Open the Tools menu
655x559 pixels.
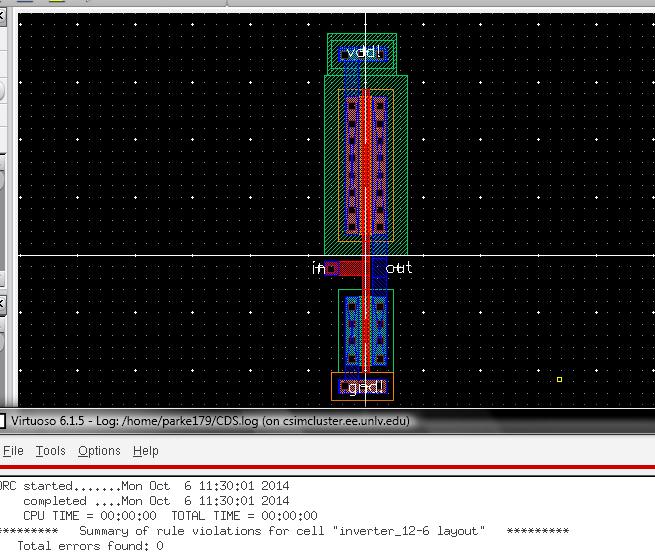tap(50, 451)
